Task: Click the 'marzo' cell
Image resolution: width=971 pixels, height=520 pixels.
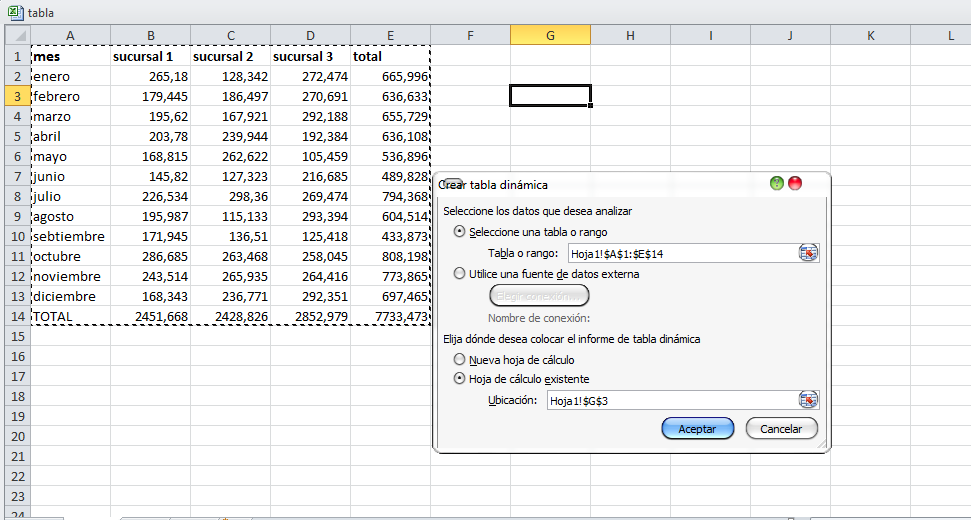Action: [71, 116]
